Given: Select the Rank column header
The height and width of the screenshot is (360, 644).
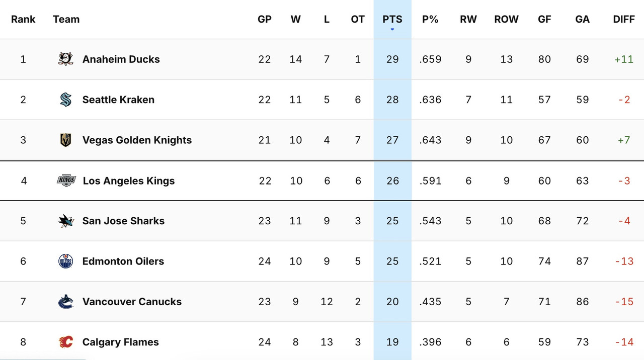Looking at the screenshot, I should pyautogui.click(x=23, y=19).
